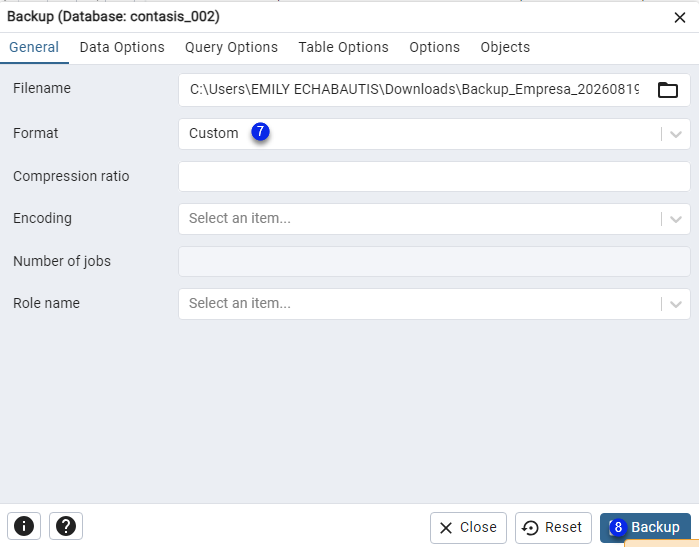Viewport: 699px width, 547px height.
Task: Select the Format label text
Action: [x=36, y=133]
